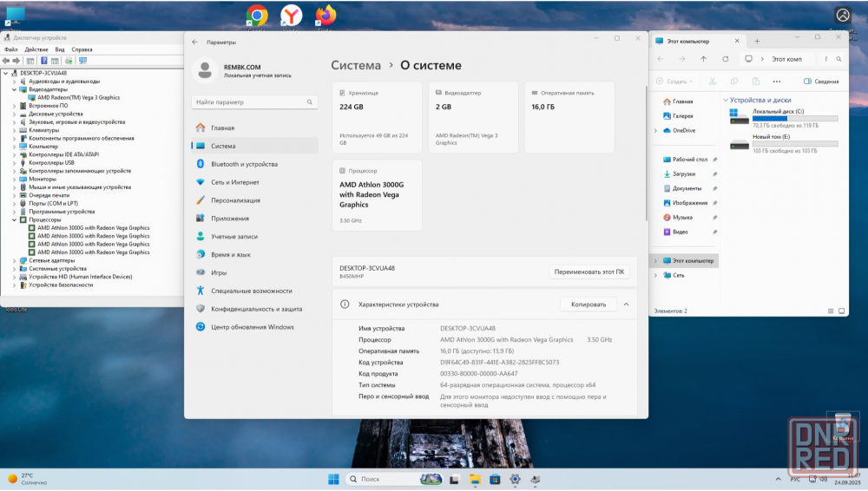Viewport: 868px width, 491px height.
Task: Collapse the Процессоры tree node
Action: (x=14, y=219)
